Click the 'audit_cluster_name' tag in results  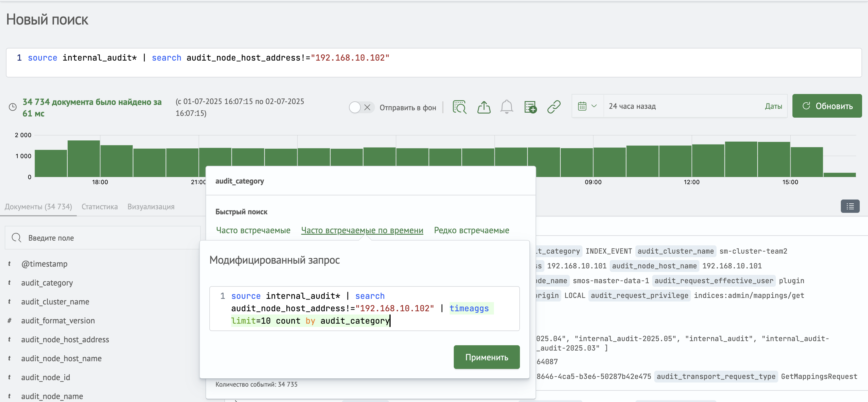tap(675, 251)
